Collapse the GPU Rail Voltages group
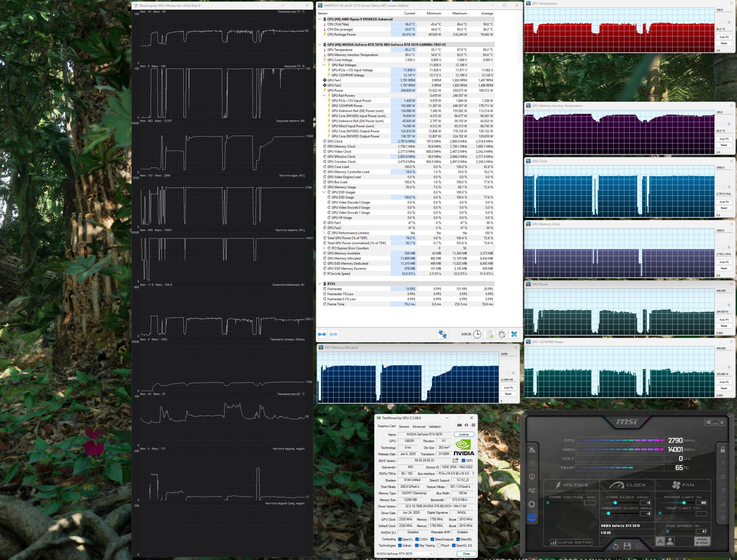Viewport: 737px width, 560px height. click(324, 65)
